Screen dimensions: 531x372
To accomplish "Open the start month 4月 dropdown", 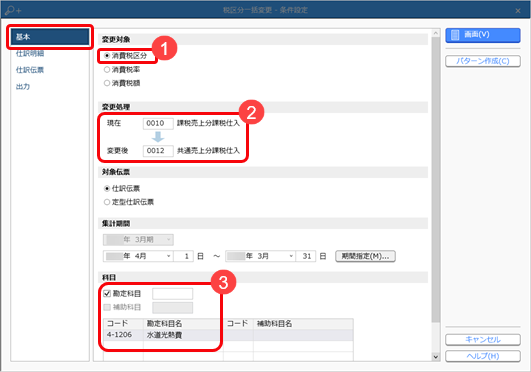I will pos(138,256).
